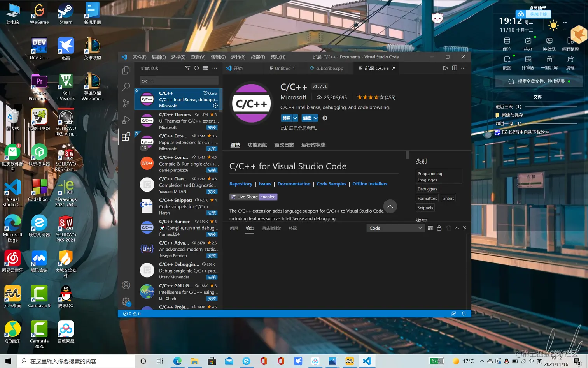Screen dimensions: 588x368
Task: Open the Selection menu (选择)
Action: 178,57
